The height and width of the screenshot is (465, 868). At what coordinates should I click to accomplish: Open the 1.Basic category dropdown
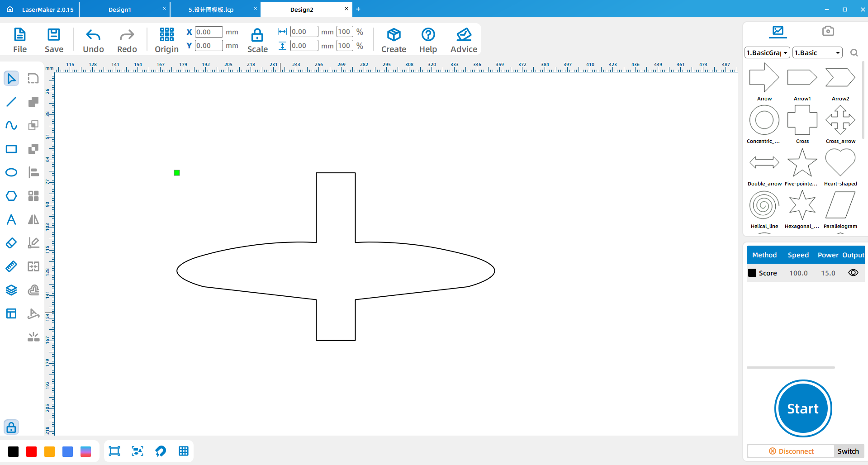[817, 53]
